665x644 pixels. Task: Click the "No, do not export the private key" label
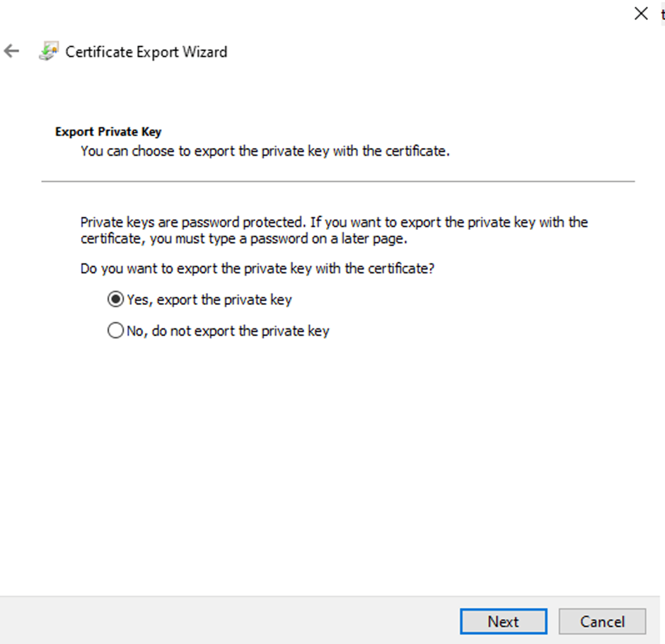point(227,330)
